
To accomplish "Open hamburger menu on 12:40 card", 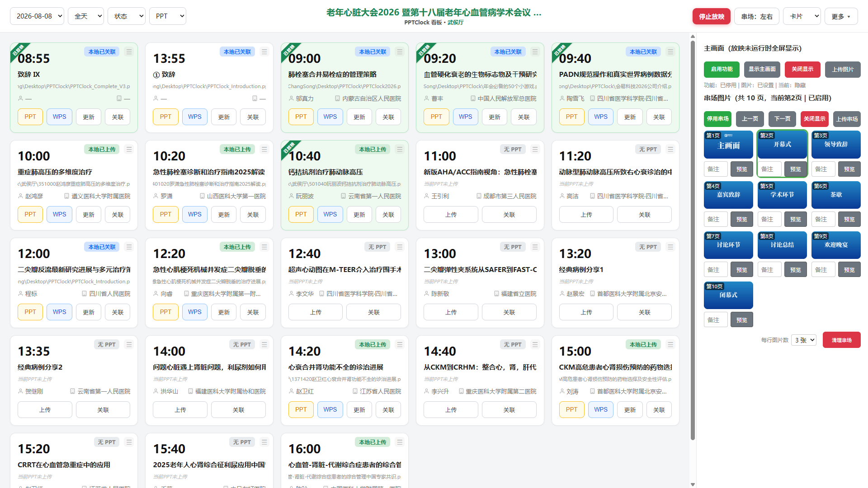I will pos(400,247).
